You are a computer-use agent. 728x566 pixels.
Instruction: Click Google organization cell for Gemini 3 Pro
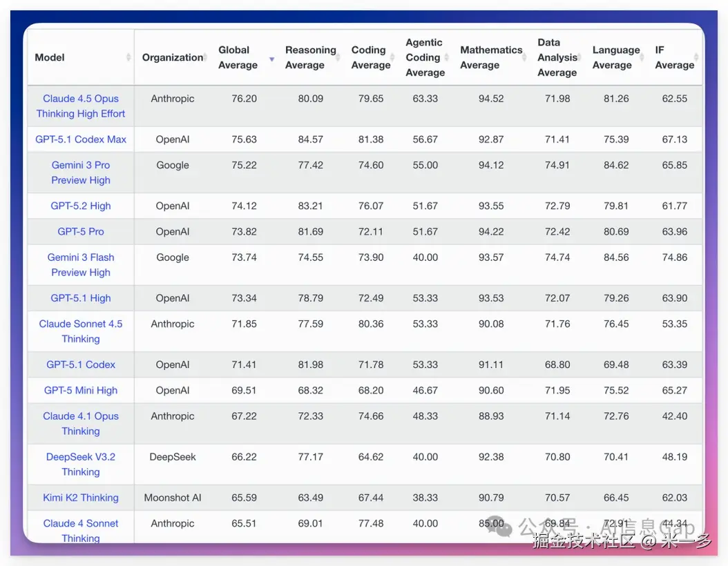point(173,165)
